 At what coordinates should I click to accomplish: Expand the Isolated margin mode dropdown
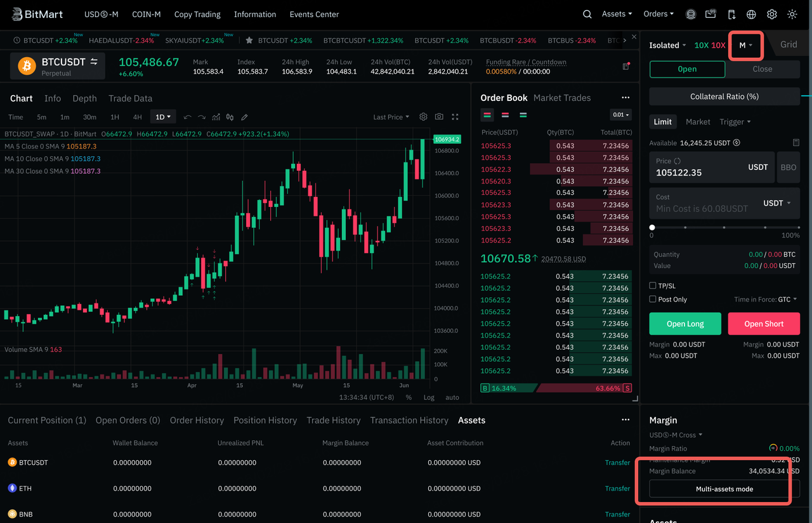pos(668,45)
